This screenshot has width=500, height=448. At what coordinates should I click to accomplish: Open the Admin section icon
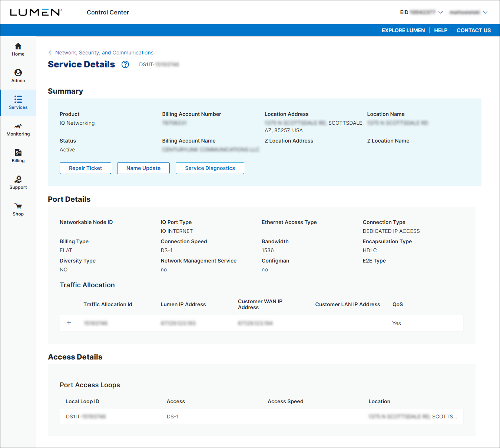(18, 73)
